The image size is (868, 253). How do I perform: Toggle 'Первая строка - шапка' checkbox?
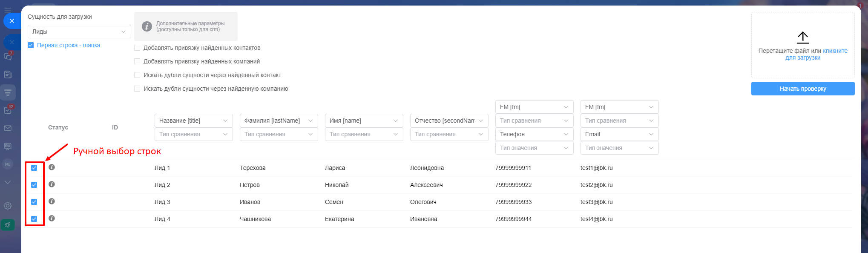coord(31,45)
